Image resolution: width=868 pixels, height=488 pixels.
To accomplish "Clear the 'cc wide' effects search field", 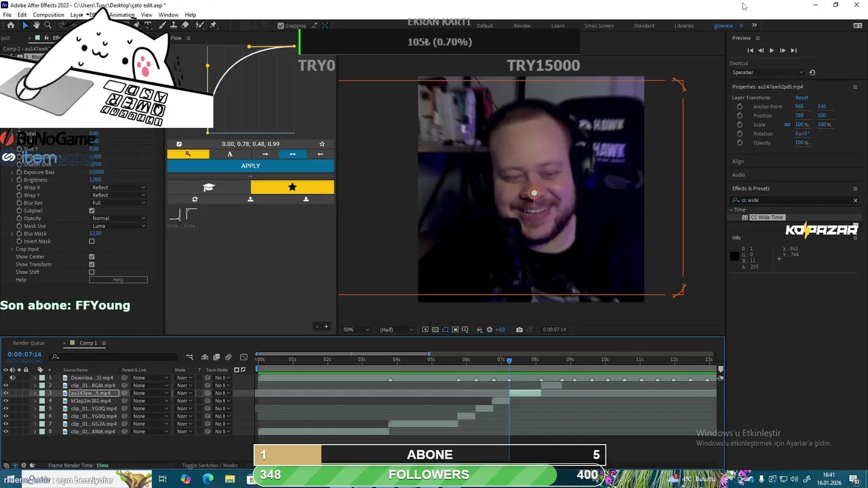I will 855,201.
